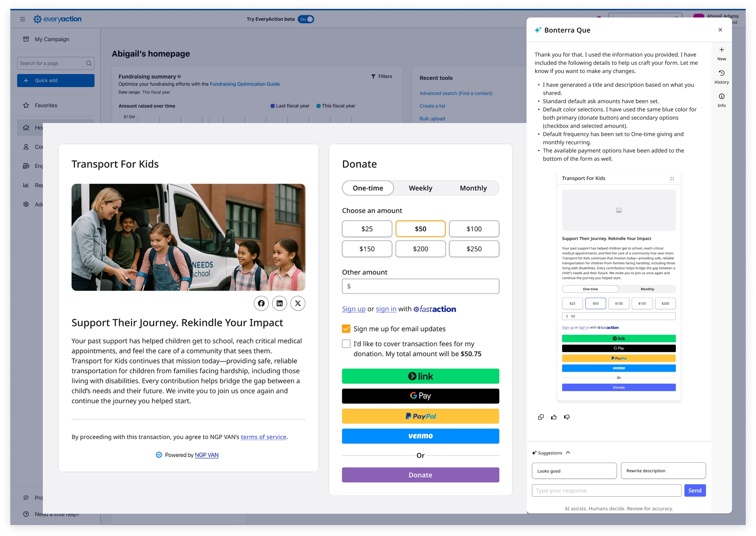Expand the form preview fullscreen icon
Viewport: 756px width, 536px height.
click(672, 179)
